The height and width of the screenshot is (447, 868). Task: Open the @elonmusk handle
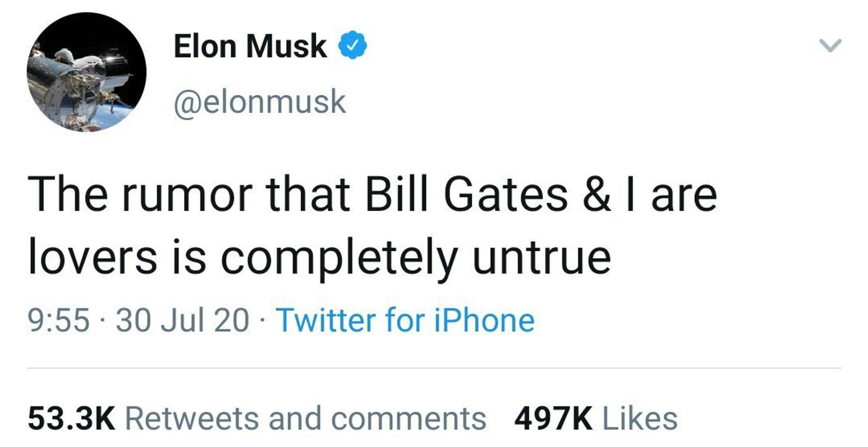259,101
